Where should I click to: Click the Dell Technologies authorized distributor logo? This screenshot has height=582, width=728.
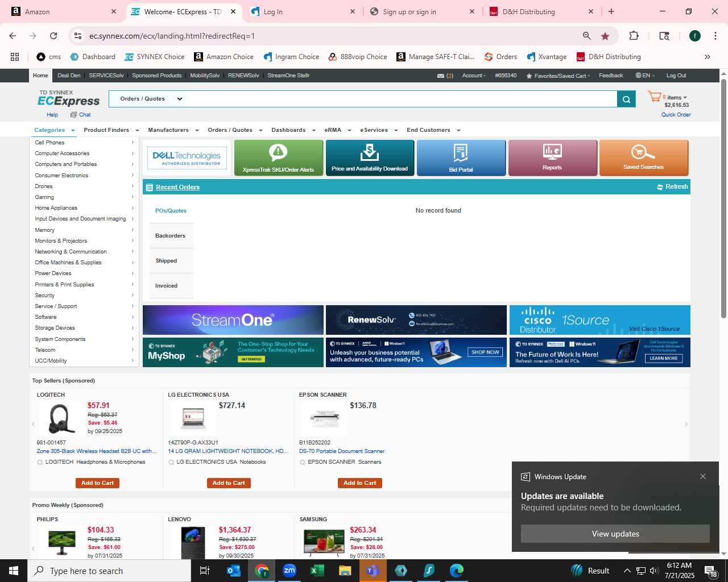click(x=187, y=158)
